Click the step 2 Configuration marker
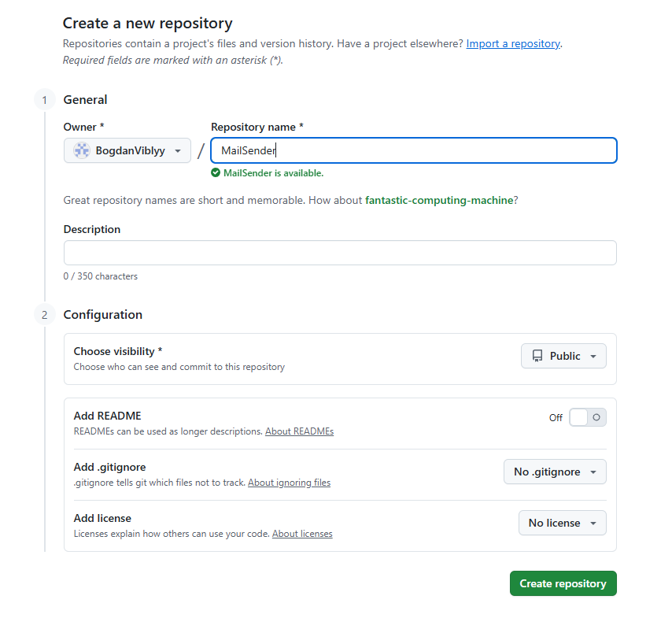The image size is (672, 629). tap(45, 315)
